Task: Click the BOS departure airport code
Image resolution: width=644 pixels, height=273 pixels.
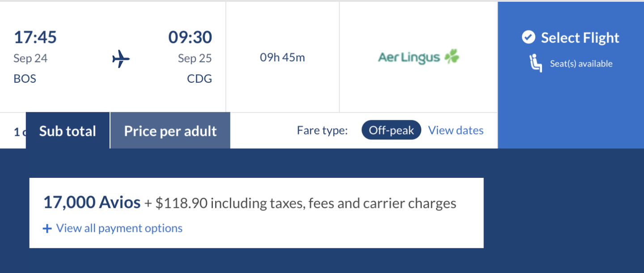Action: pos(25,79)
